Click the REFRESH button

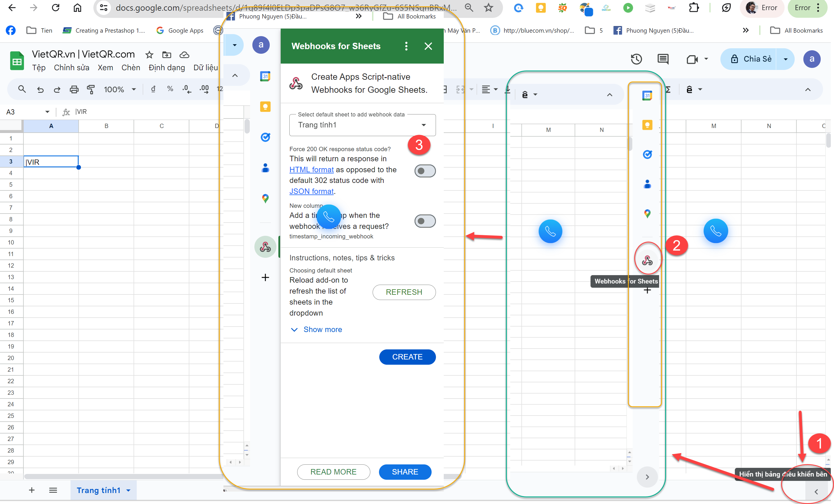pyautogui.click(x=404, y=292)
